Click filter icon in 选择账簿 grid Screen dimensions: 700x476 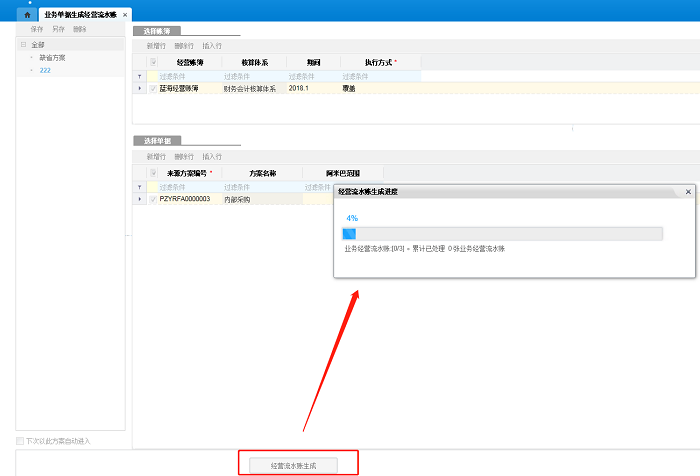coord(139,76)
